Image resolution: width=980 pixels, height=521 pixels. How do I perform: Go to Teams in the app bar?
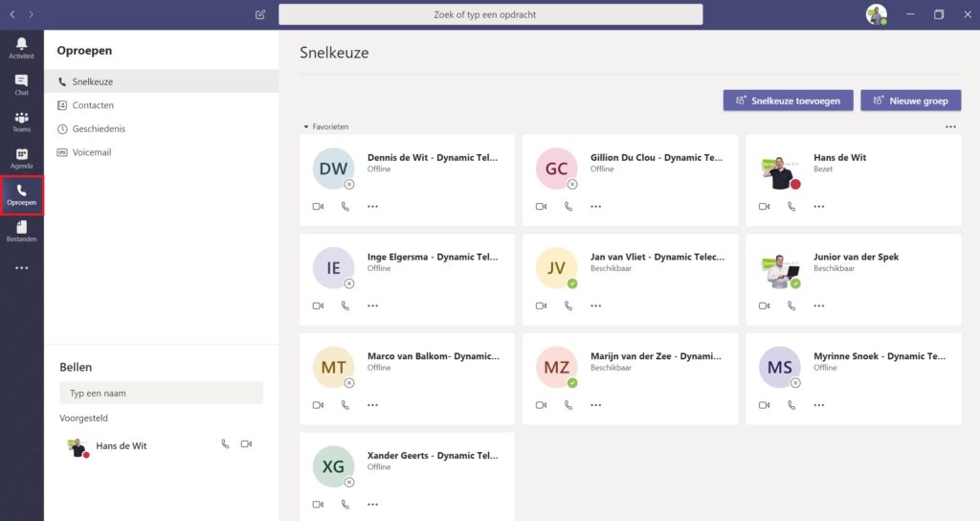point(21,122)
